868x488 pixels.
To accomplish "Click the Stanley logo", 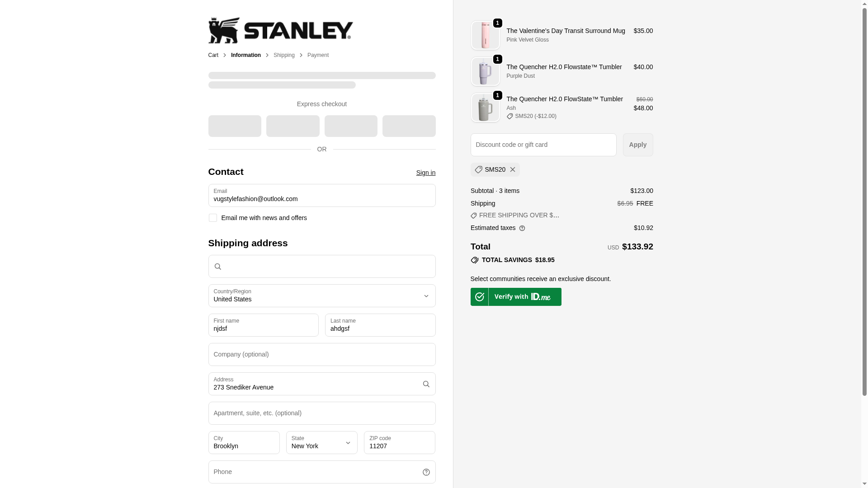I will point(280,30).
